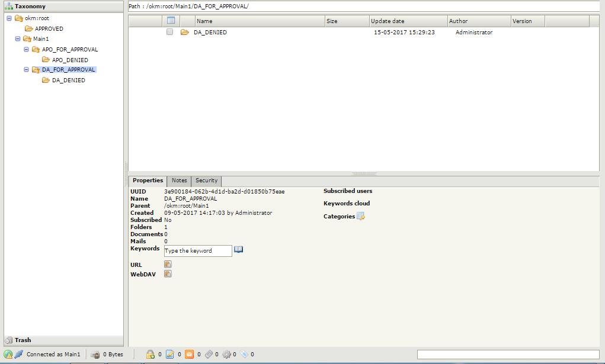This screenshot has width=605, height=364.
Task: Click the checked-out documents pencil status icon
Action: [x=169, y=355]
